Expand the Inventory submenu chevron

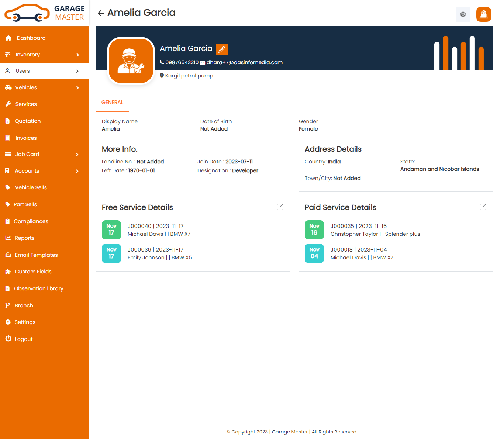[77, 55]
